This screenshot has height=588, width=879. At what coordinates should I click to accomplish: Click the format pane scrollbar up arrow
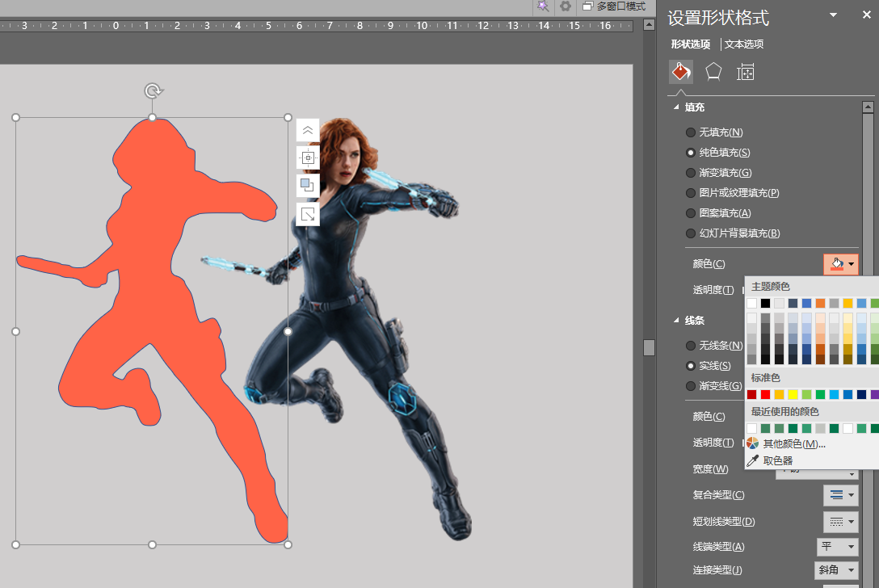868,107
